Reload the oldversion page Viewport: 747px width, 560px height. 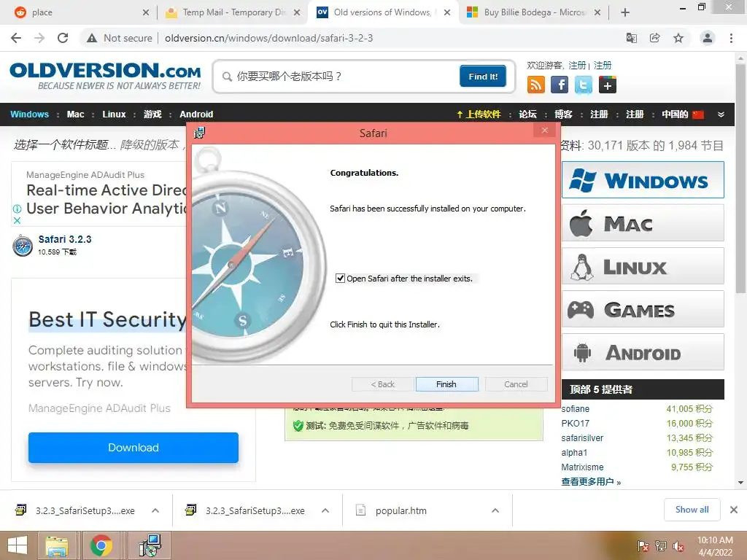point(63,38)
